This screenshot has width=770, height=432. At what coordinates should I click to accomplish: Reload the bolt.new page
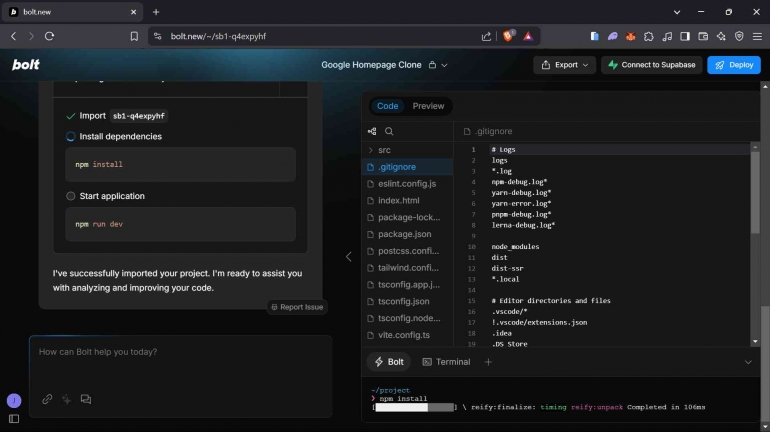(49, 36)
